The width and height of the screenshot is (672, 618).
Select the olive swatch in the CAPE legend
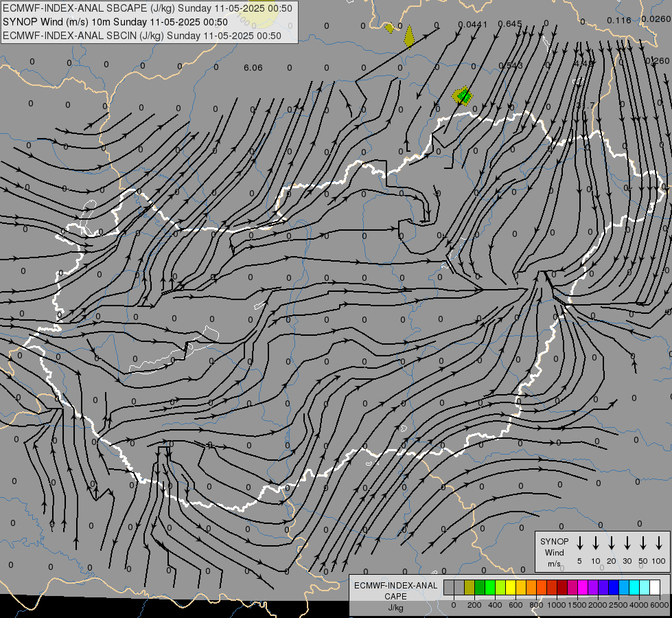point(470,588)
